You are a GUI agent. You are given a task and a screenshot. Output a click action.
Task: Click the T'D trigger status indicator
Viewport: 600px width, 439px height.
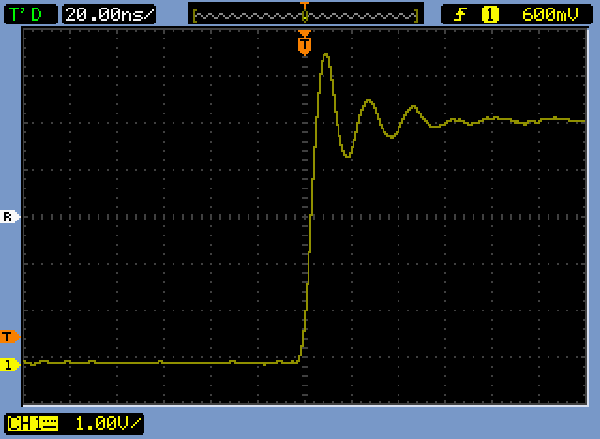(30, 14)
